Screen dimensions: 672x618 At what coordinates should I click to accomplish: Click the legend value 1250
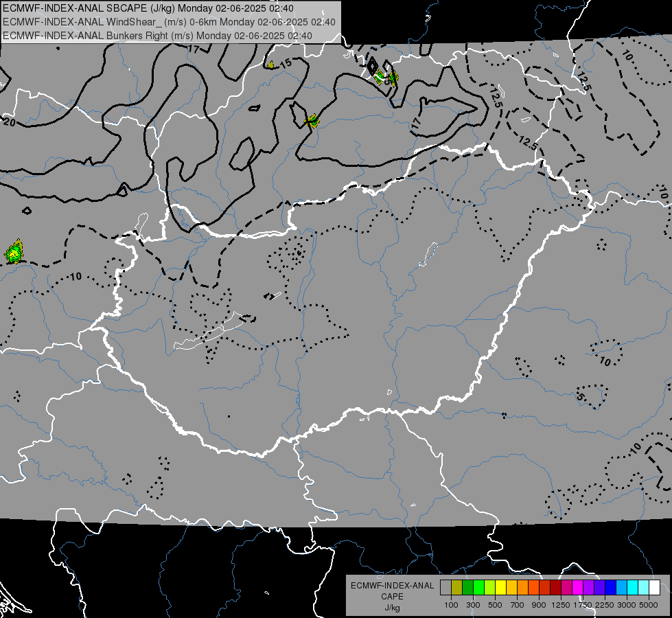561,605
